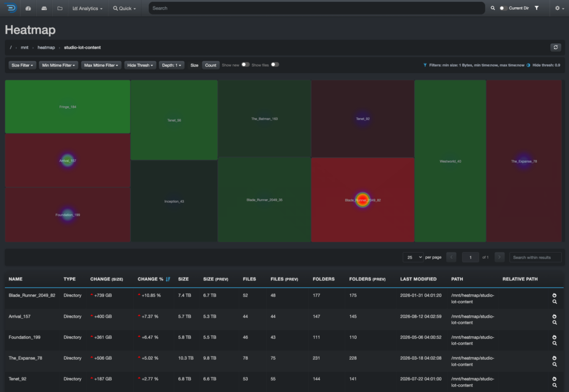The height and width of the screenshot is (392, 569).
Task: Click the Diskover logo icon
Action: coord(11,8)
